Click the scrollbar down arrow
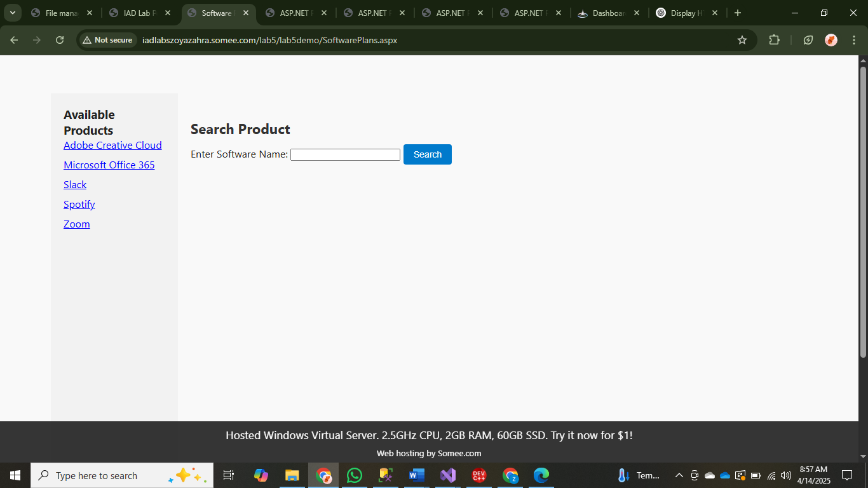 (x=863, y=456)
